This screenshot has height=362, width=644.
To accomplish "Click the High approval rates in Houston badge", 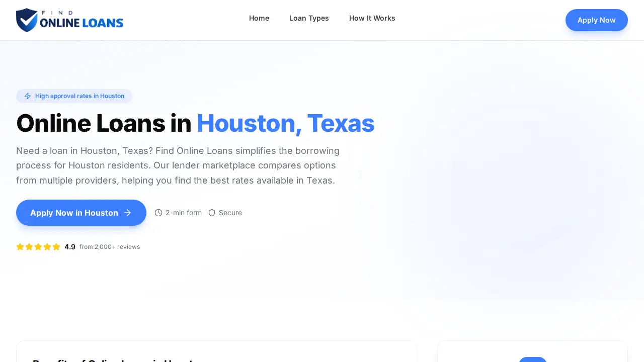I will (74, 96).
